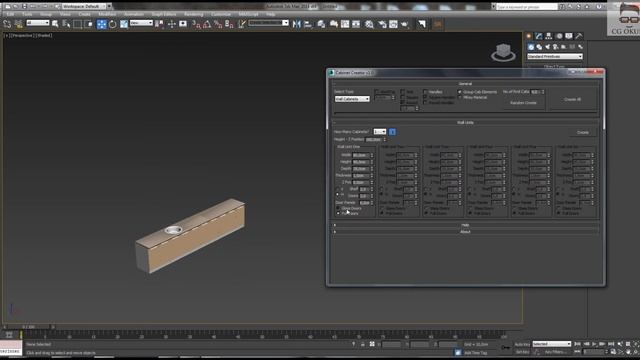Open the Edit menu

point(10,14)
